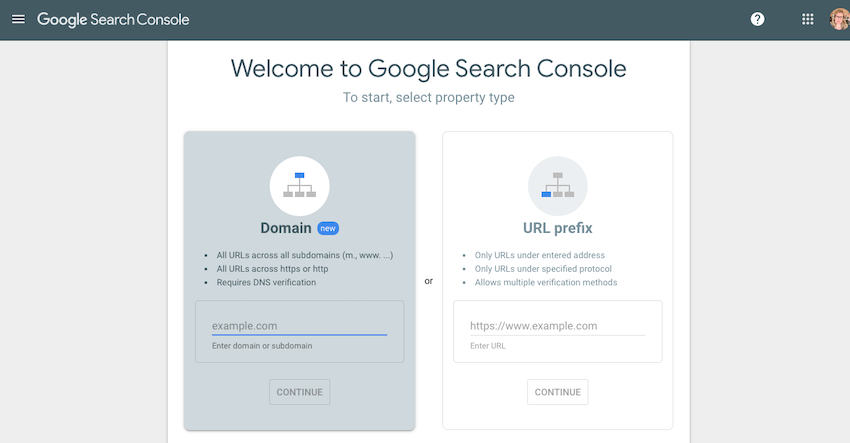
Task: Click 'Welcome to Google Search Console' title
Action: 428,69
